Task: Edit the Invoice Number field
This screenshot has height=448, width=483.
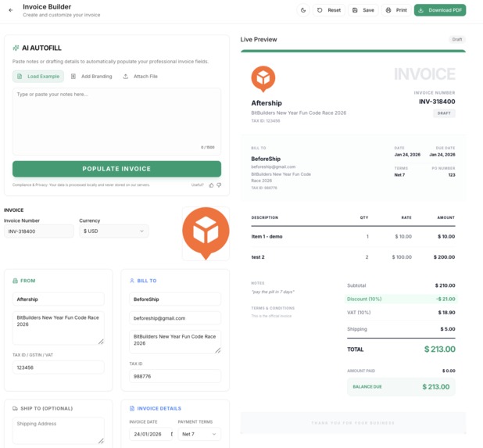Action: [39, 231]
